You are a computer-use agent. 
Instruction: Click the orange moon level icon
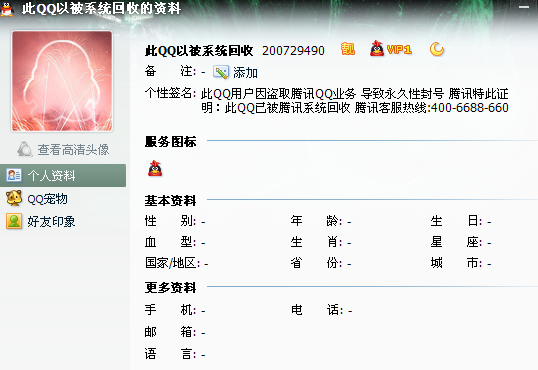pyautogui.click(x=436, y=49)
